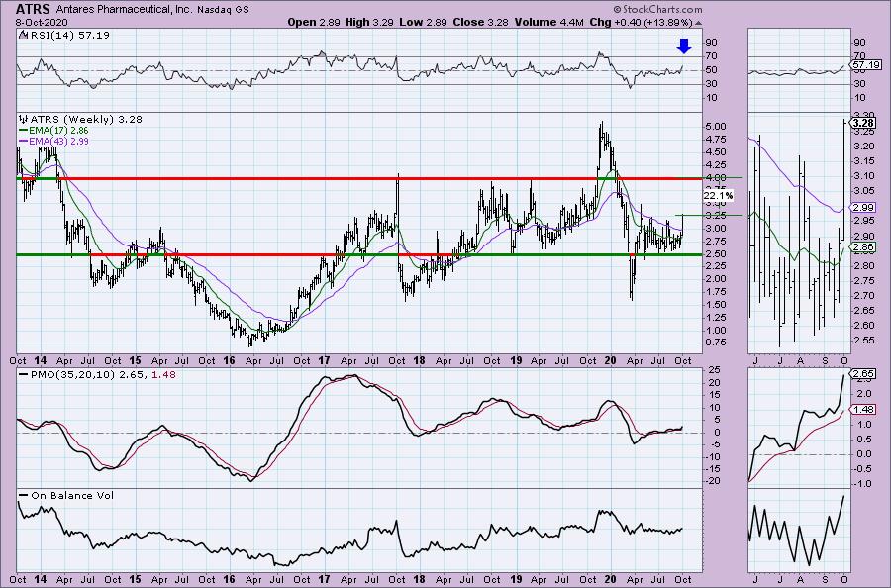Click the purple EMA(43) legend line swatch
This screenshot has width=891, height=588.
[24, 141]
